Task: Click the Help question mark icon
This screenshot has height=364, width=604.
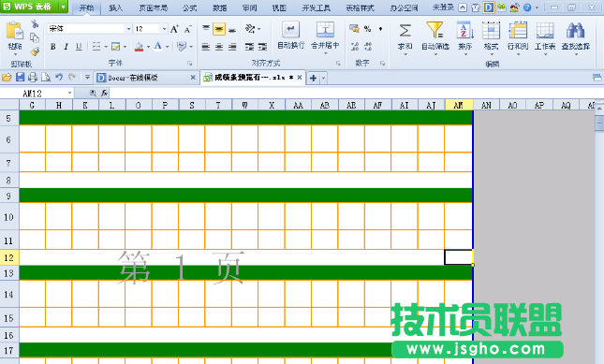Action: (x=527, y=7)
